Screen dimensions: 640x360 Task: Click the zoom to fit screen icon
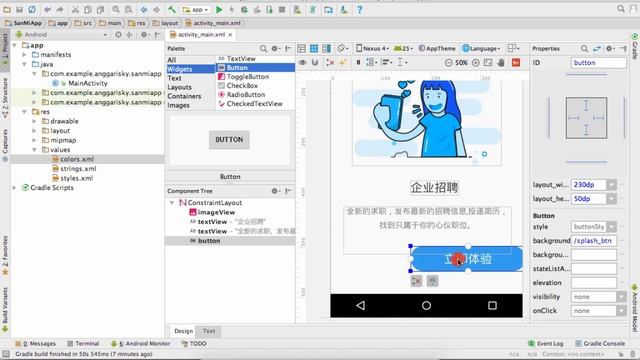pyautogui.click(x=488, y=62)
